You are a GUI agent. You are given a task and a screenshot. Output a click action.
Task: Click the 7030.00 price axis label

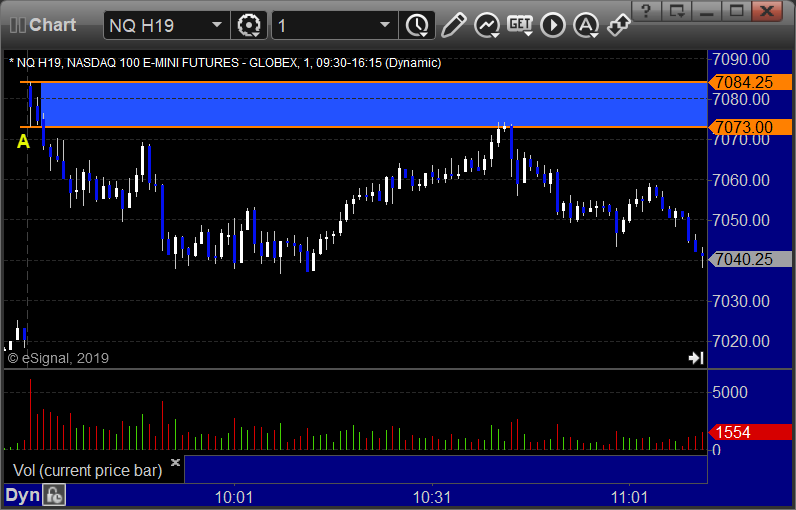click(x=741, y=301)
